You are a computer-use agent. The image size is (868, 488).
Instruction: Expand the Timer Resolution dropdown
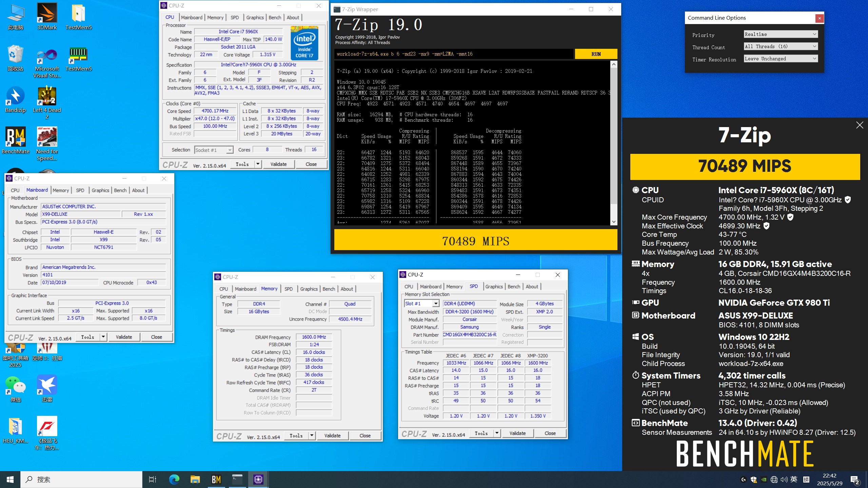click(781, 59)
